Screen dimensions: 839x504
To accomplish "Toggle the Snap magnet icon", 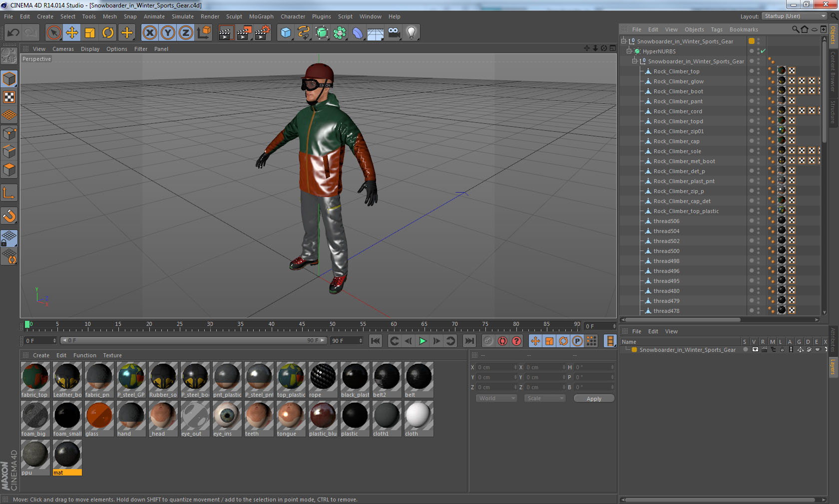I will pyautogui.click(x=9, y=216).
